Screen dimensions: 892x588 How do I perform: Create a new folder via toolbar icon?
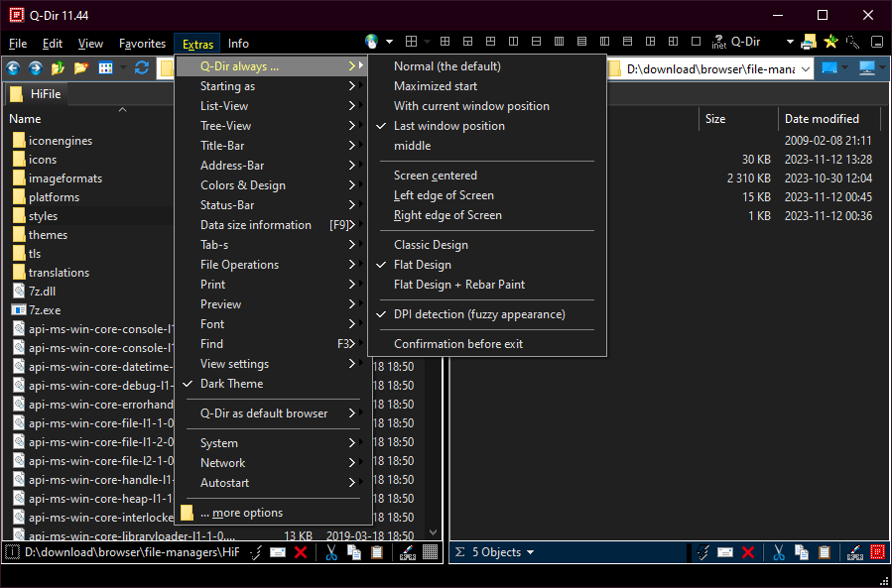click(81, 67)
